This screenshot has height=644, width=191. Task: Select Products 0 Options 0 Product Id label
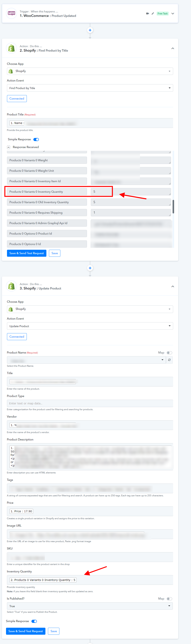pyautogui.click(x=47, y=234)
